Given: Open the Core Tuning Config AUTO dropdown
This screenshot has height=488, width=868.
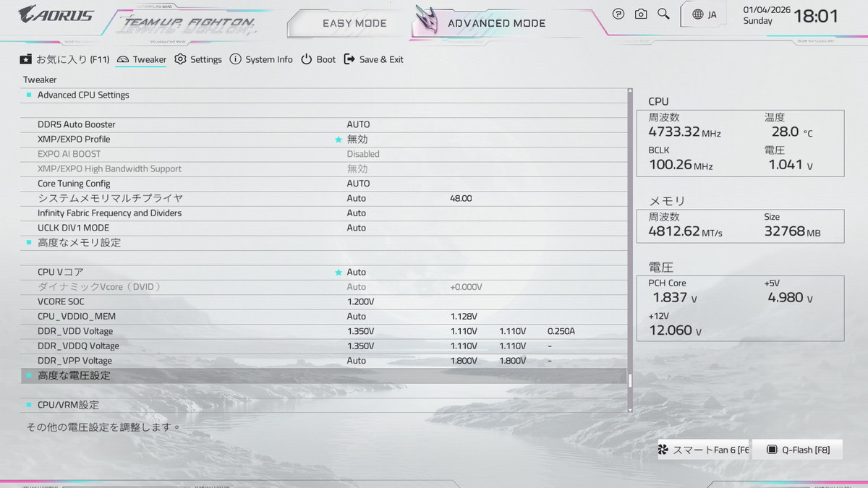Looking at the screenshot, I should 358,184.
